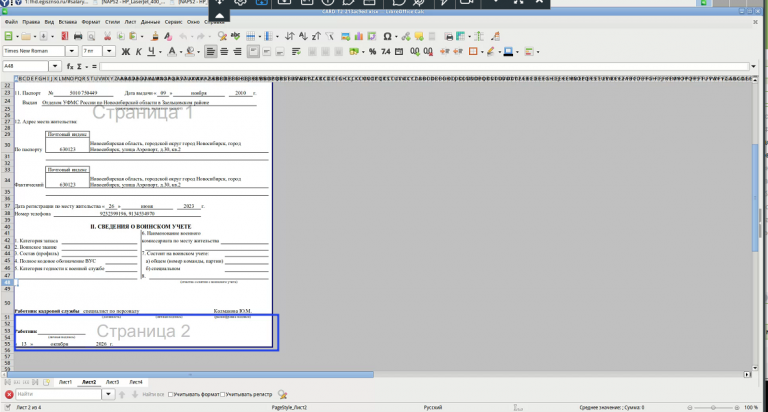Enable 'Учитывать формат' checkbox
Image resolution: width=768 pixels, height=412 pixels.
pos(170,394)
